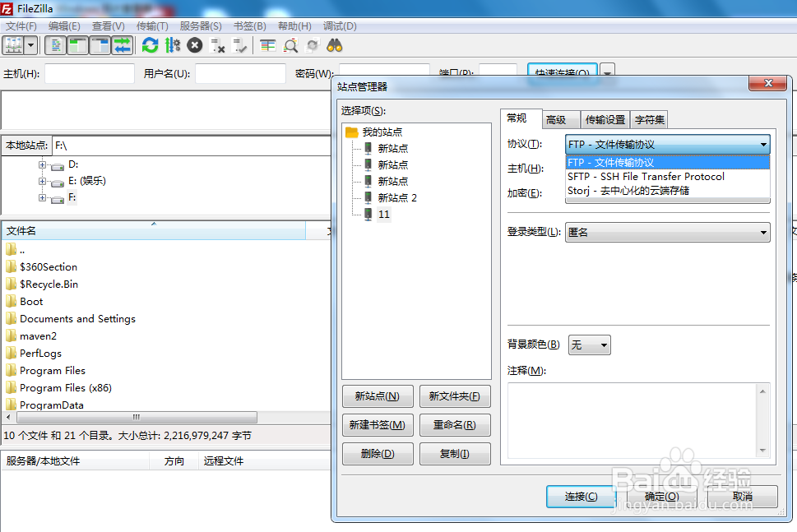Choose Storj - 去中心化的云端存储 option
The width and height of the screenshot is (797, 532).
[x=668, y=191]
